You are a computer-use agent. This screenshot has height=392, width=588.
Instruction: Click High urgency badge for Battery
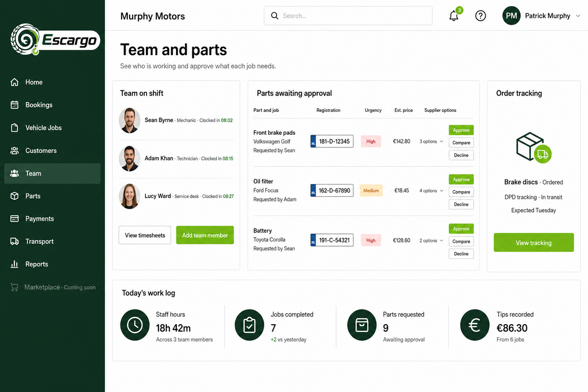371,240
